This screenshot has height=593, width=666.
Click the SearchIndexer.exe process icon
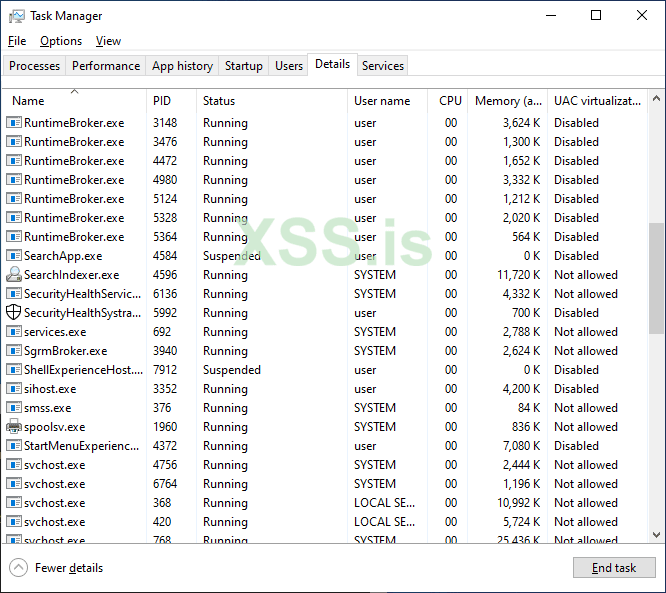(x=14, y=275)
